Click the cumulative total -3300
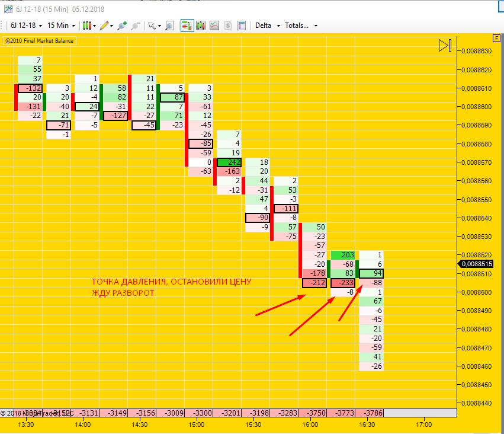Viewport: 504px width, 434px height. click(x=198, y=413)
